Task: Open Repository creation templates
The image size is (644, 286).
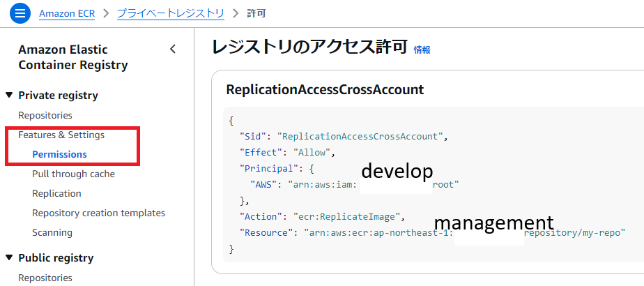Action: click(x=98, y=213)
